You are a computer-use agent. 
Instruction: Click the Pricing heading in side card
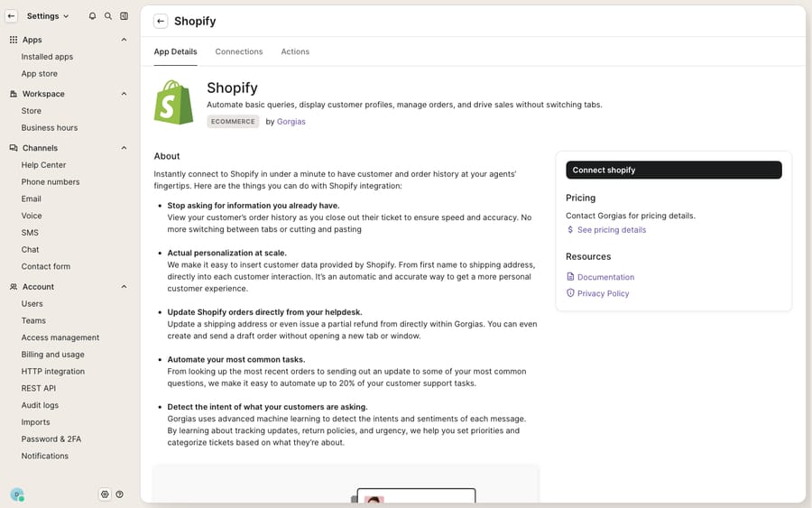tap(580, 198)
